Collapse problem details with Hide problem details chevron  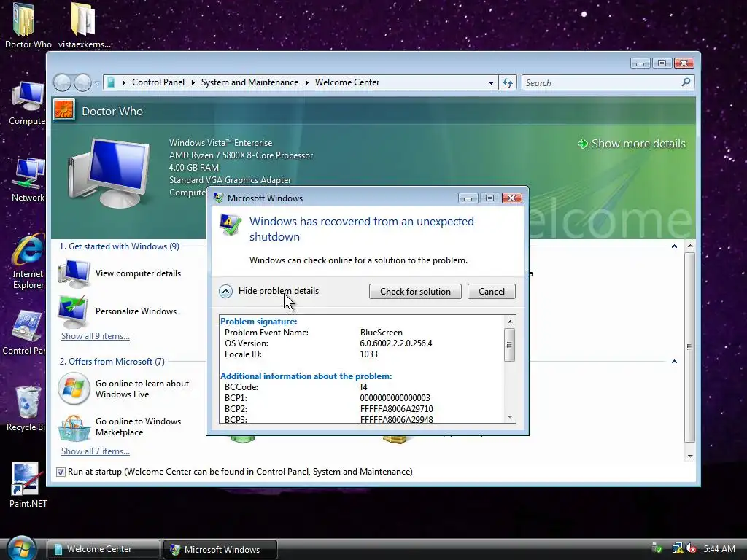pos(225,291)
